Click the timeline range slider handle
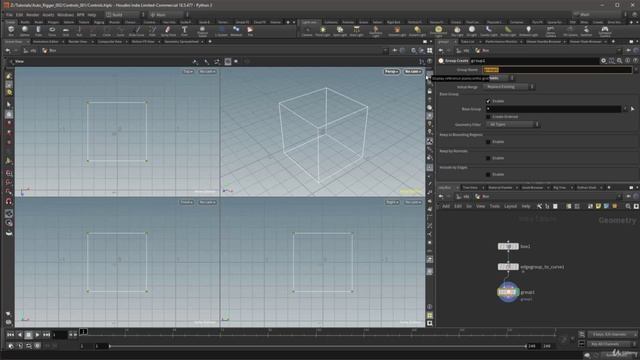 click(x=109, y=346)
